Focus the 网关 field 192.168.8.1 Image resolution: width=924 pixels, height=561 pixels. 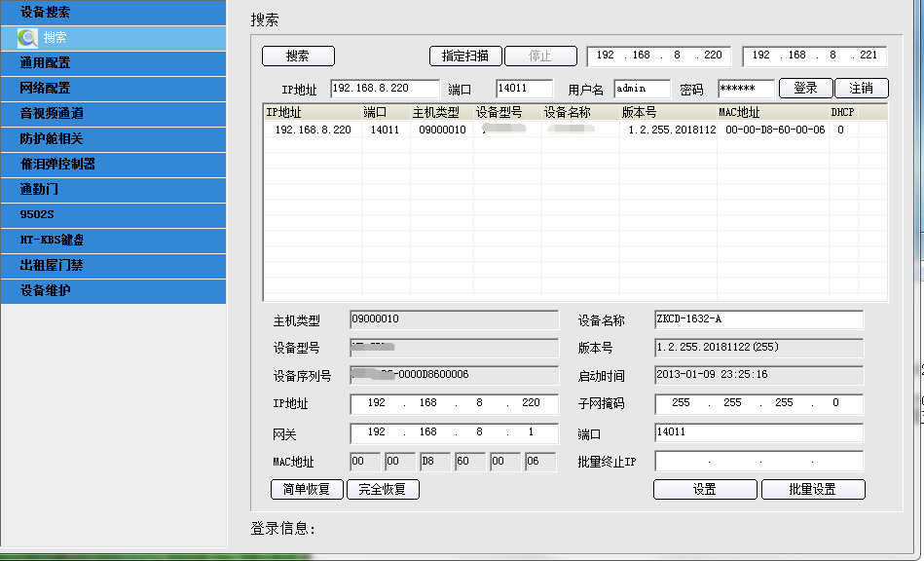pyautogui.click(x=455, y=433)
